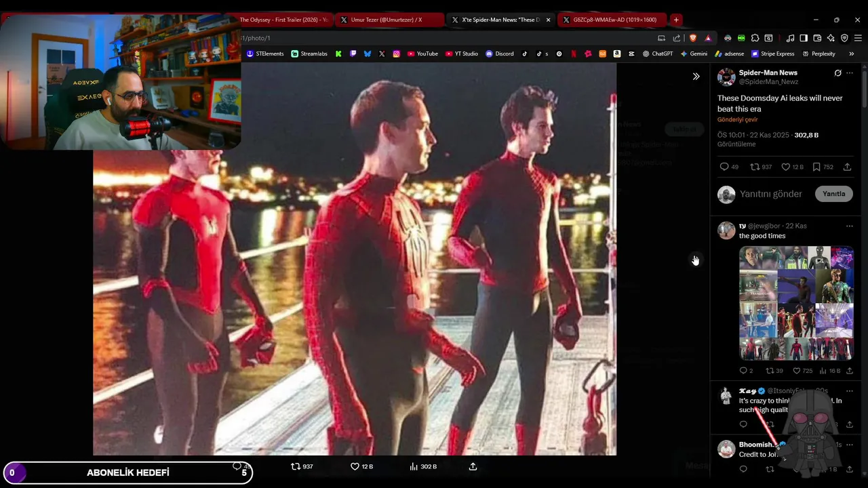Open Amazon bookmark icon
Screen dimensions: 868x488
pyautogui.click(x=616, y=54)
